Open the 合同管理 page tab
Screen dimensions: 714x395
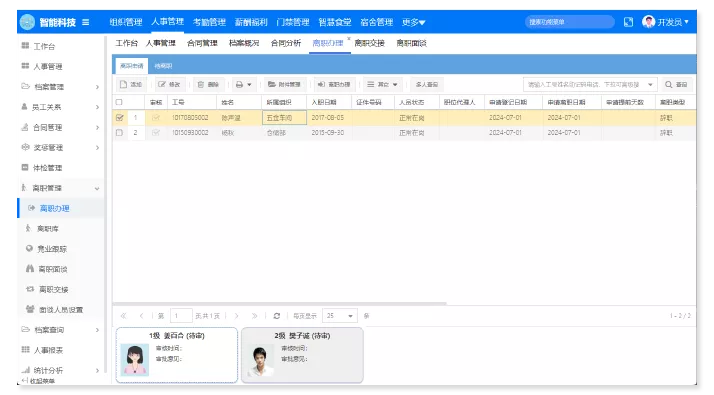[202, 43]
